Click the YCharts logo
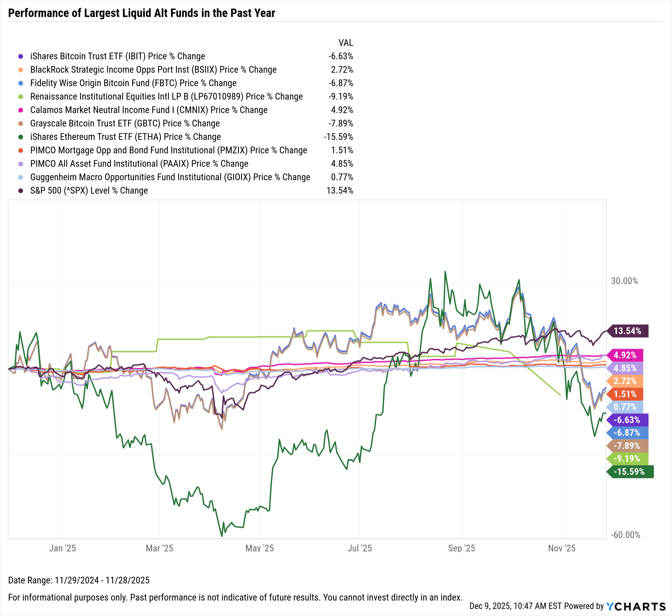Screen dimensions: 672x616 636,606
